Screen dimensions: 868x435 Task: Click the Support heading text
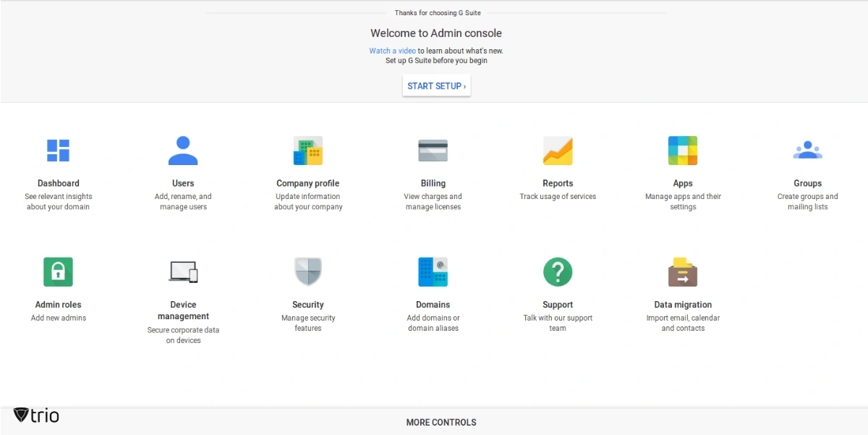click(x=558, y=305)
